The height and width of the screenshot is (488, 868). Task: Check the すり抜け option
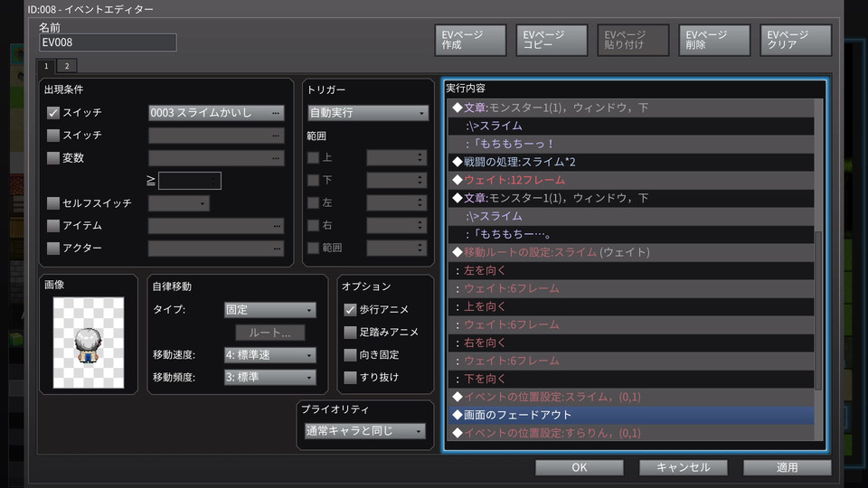pyautogui.click(x=350, y=378)
